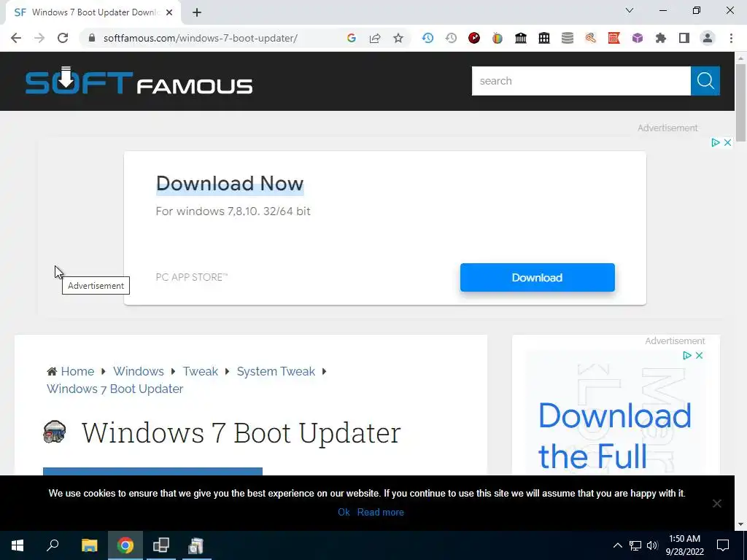The width and height of the screenshot is (747, 560).
Task: Close the sidebar advertisement
Action: click(699, 355)
